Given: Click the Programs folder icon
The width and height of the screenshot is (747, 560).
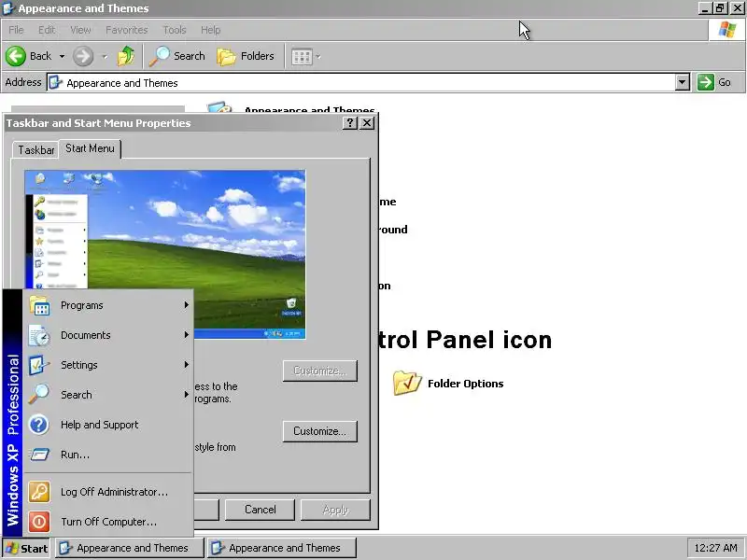Looking at the screenshot, I should pyautogui.click(x=39, y=306).
